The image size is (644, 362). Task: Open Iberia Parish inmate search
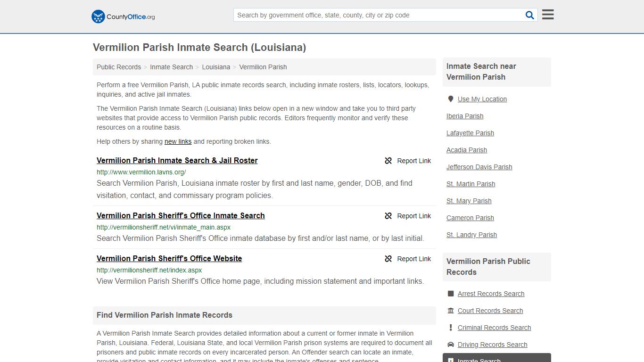pos(465,116)
